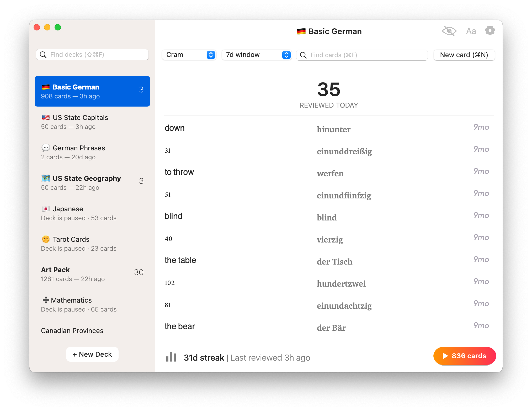The height and width of the screenshot is (411, 532).
Task: Open the 7d window dropdown
Action: (x=257, y=55)
